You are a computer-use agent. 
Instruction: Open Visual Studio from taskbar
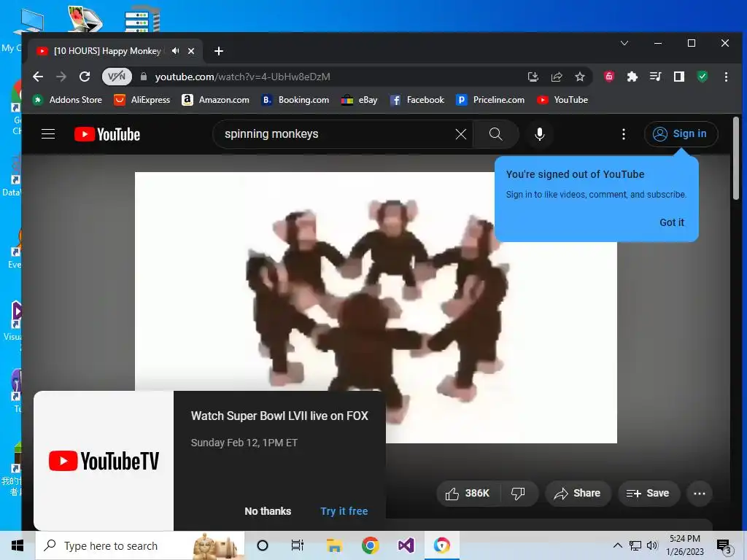click(406, 545)
